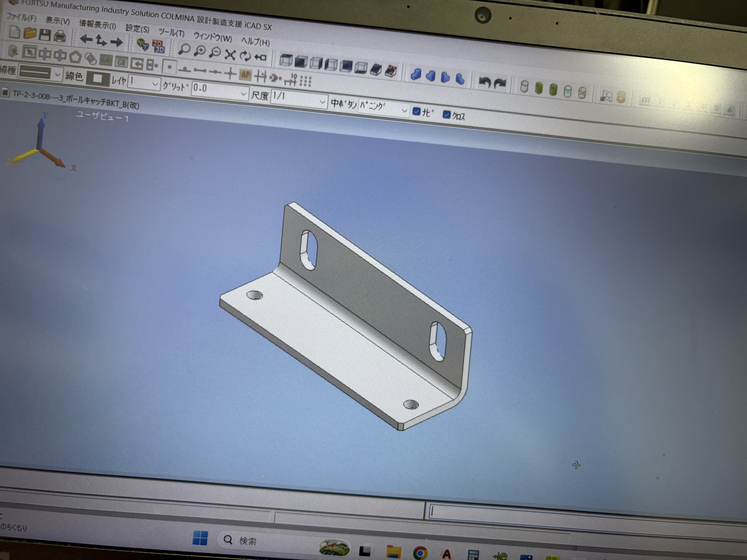
Task: Click the right arrow icon
Action: pos(117,42)
